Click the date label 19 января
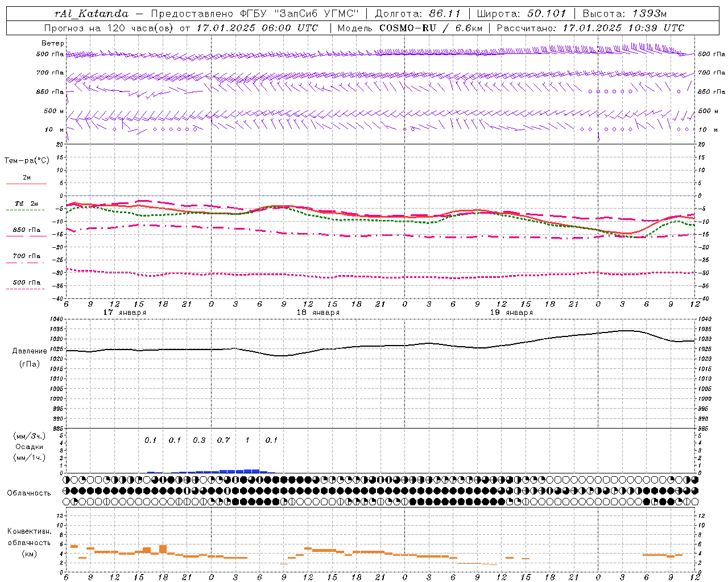The width and height of the screenshot is (728, 582). click(511, 313)
